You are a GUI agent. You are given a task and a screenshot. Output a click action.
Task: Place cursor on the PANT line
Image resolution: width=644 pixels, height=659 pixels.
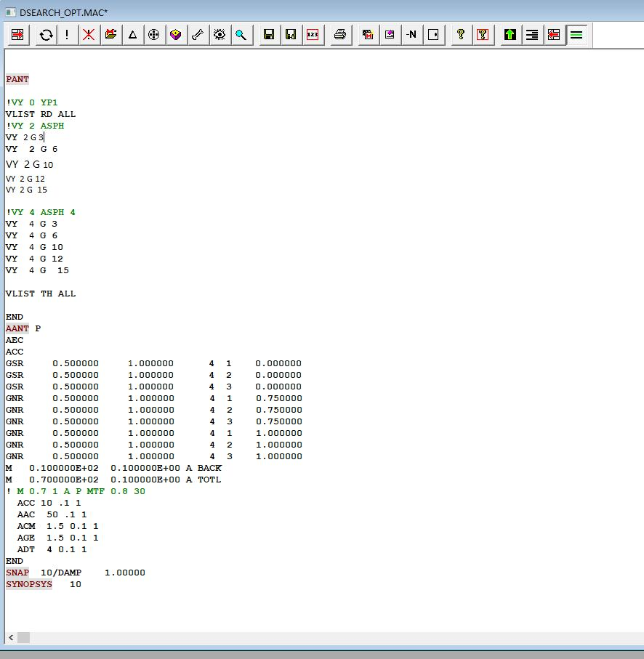coord(17,79)
